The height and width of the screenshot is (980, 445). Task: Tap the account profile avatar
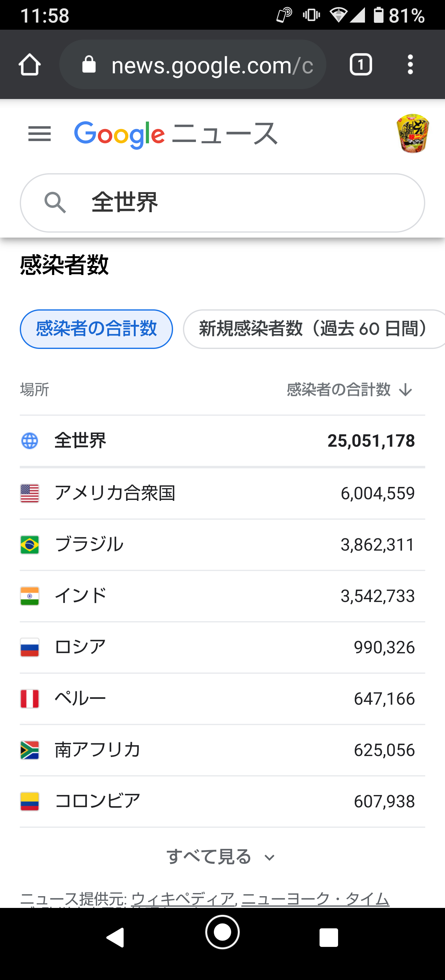point(413,134)
